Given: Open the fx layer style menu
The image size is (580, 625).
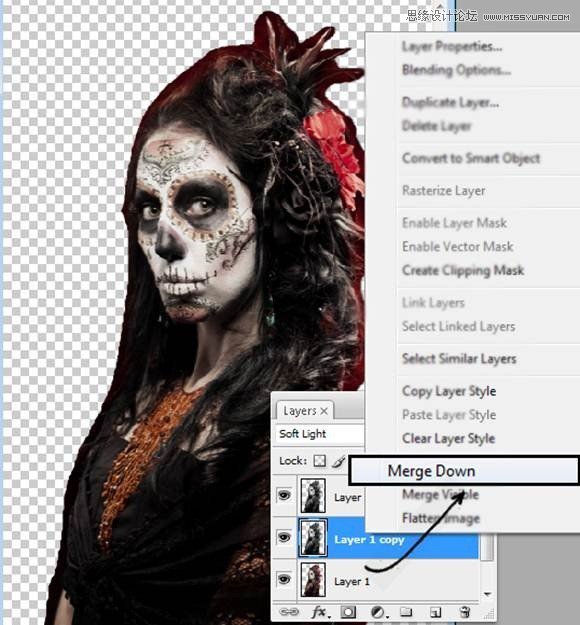Looking at the screenshot, I should coord(320,612).
